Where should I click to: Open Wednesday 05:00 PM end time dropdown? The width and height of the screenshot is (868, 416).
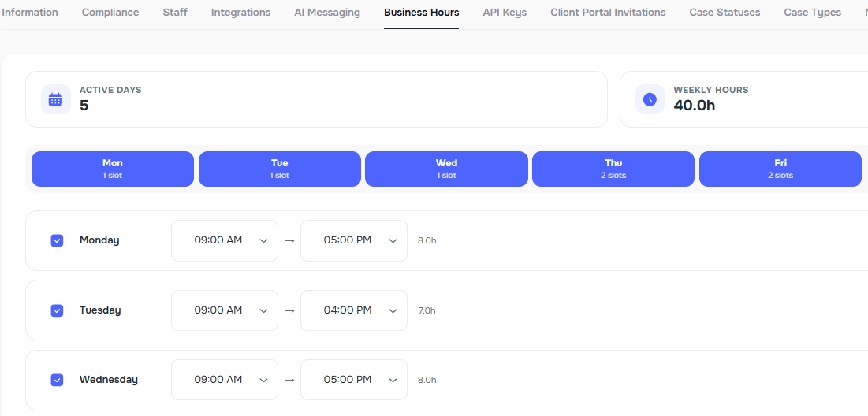coord(354,380)
